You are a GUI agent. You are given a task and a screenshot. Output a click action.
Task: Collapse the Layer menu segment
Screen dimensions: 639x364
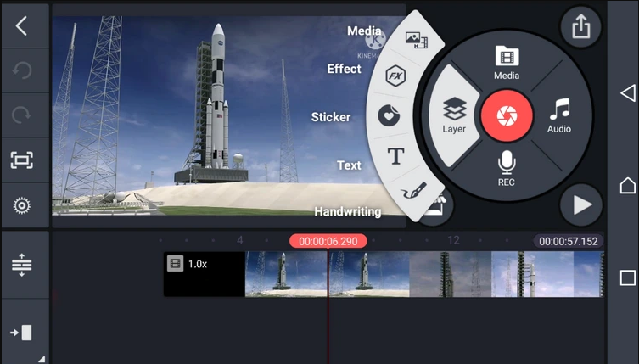click(454, 115)
